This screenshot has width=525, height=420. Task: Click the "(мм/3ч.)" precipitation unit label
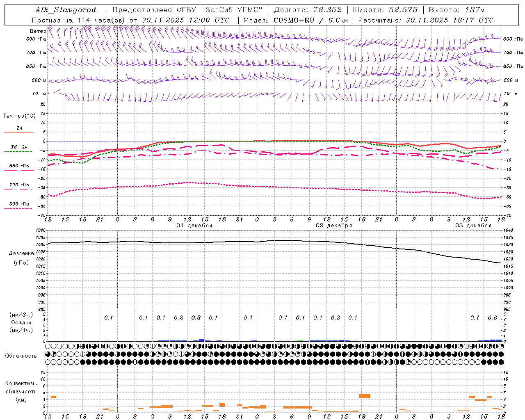pos(21,315)
